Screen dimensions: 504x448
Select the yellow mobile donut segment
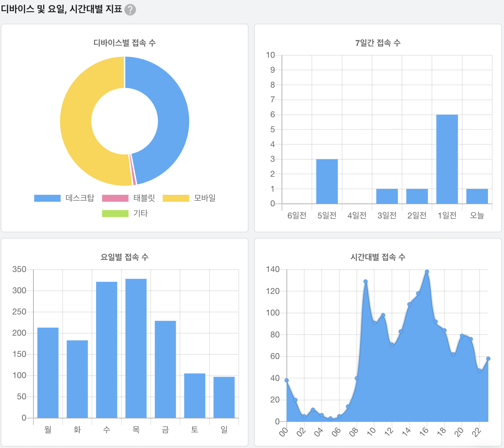coord(76,122)
